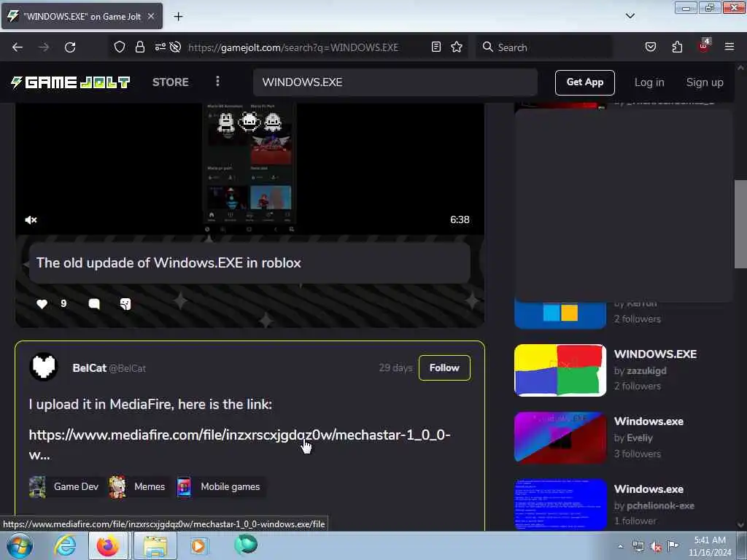
Task: Open a new browser tab
Action: point(178,17)
